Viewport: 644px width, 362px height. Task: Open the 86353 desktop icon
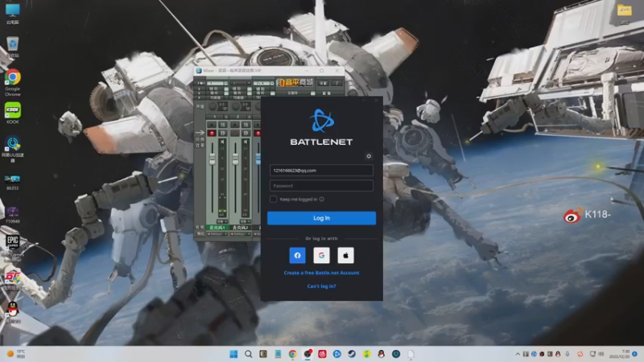(13, 182)
